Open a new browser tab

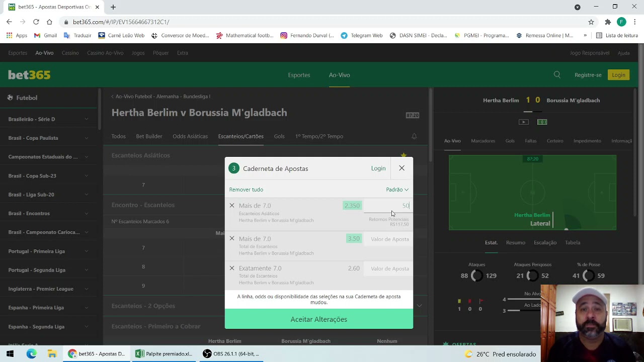point(113,7)
